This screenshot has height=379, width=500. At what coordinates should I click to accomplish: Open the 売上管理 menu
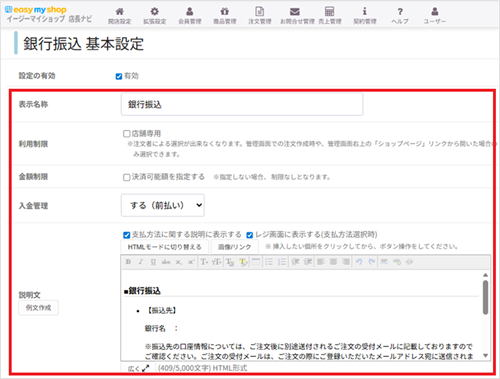click(330, 16)
